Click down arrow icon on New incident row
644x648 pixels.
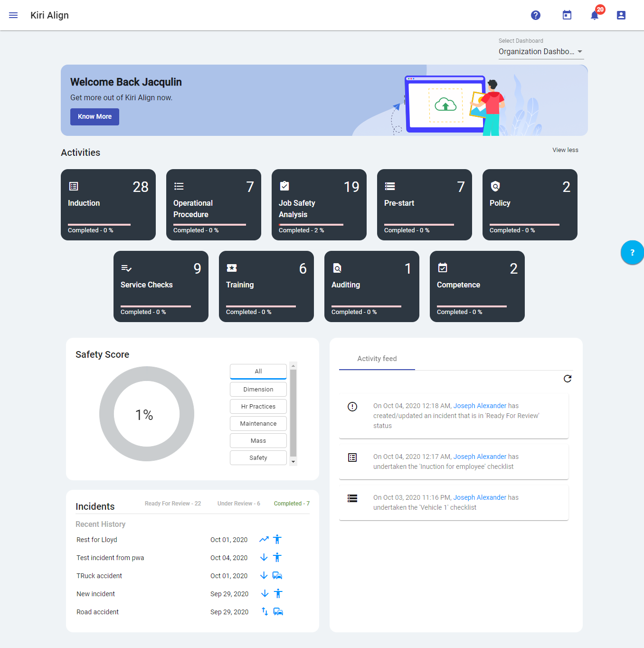[x=265, y=593]
